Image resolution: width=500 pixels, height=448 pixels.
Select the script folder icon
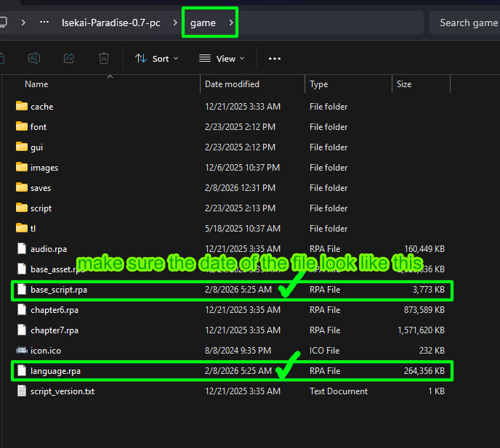click(x=22, y=208)
